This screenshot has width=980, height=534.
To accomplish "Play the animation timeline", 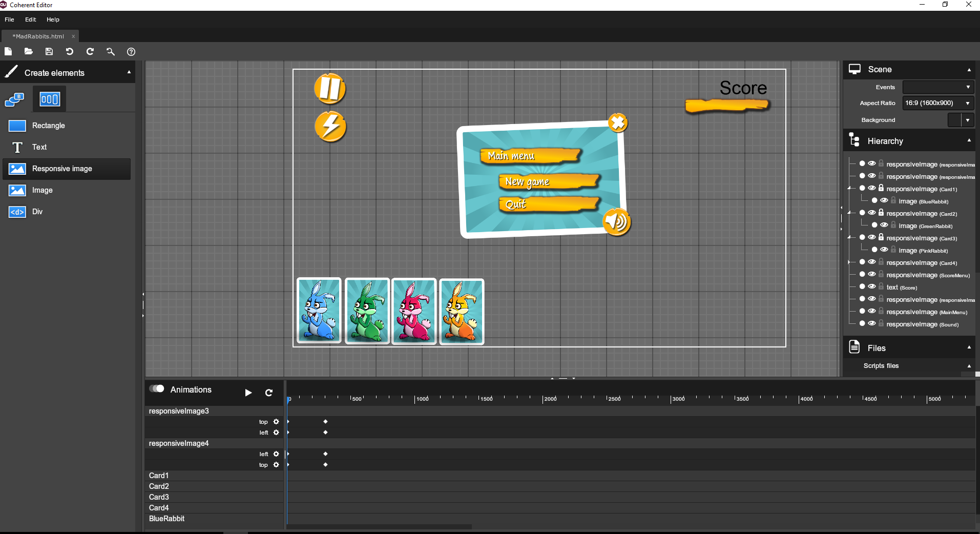I will [248, 393].
